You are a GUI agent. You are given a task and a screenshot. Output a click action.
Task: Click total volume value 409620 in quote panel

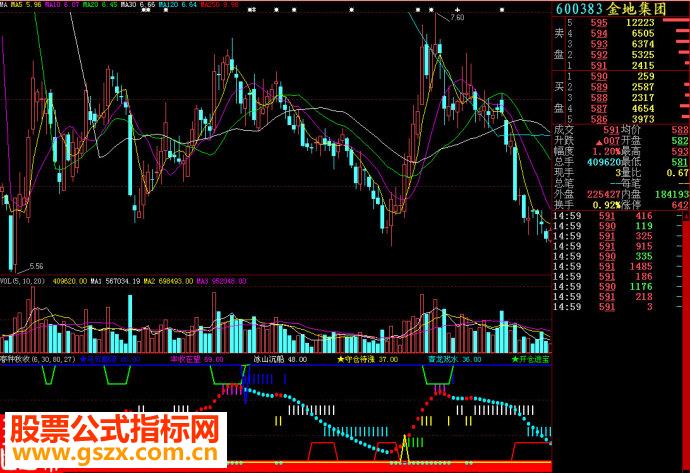point(604,162)
